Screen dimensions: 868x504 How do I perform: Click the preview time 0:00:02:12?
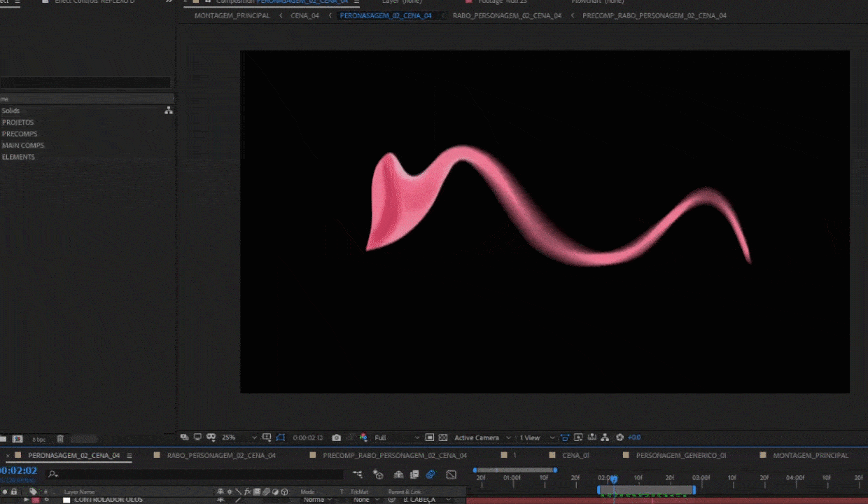click(308, 437)
